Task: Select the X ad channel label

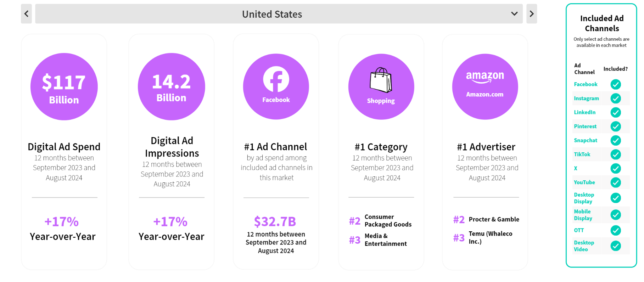Action: (x=576, y=168)
